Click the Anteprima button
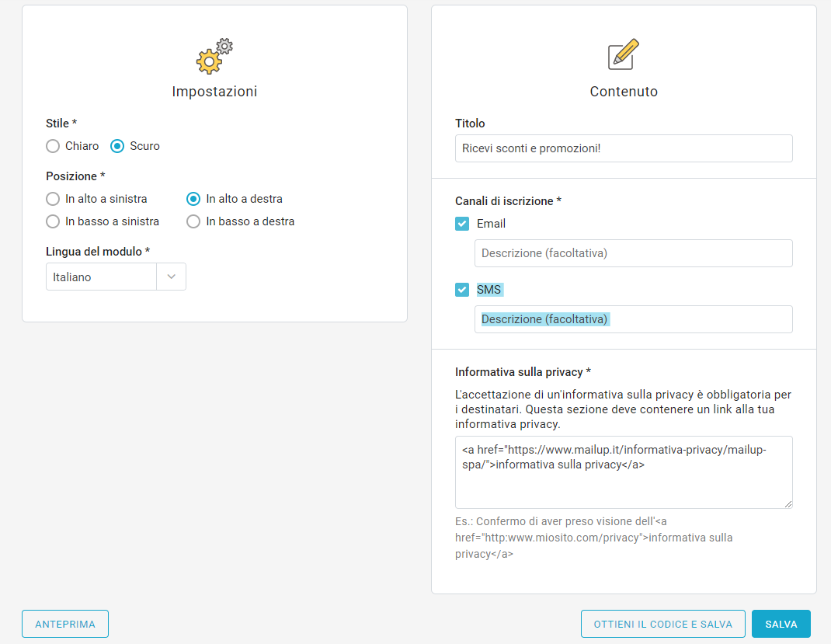Viewport: 831px width, 644px height. (65, 624)
